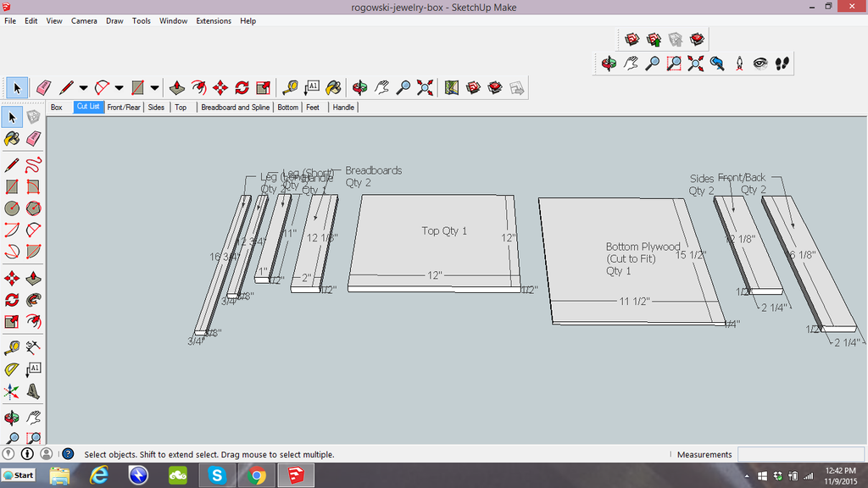This screenshot has height=488, width=868.
Task: Pick the Freehand drawing tool
Action: 33,165
